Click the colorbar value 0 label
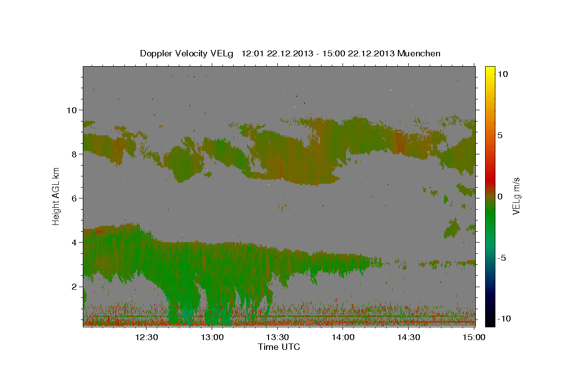 tap(500, 196)
